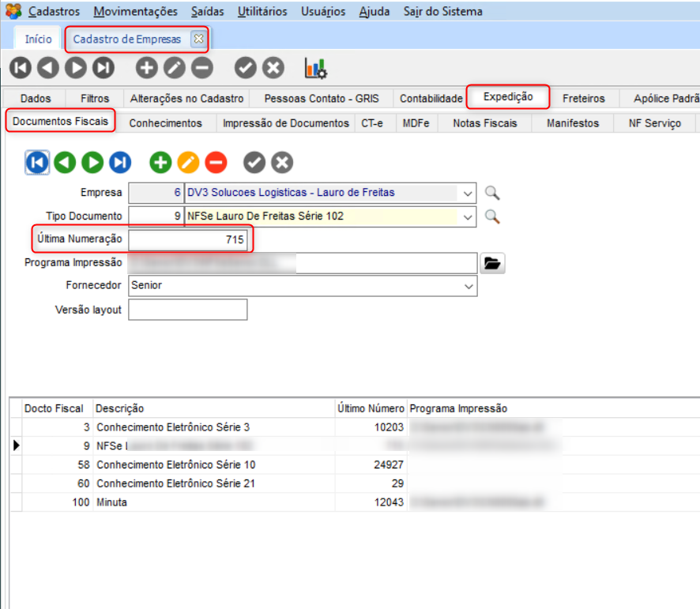Open search magnifier beside Empresa field

pos(492,193)
